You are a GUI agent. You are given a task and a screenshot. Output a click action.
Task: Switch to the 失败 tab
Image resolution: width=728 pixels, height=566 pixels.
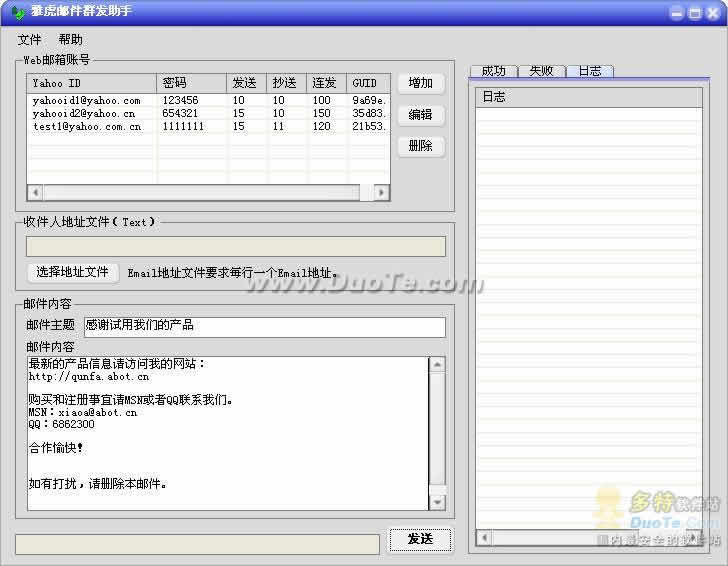click(x=541, y=71)
